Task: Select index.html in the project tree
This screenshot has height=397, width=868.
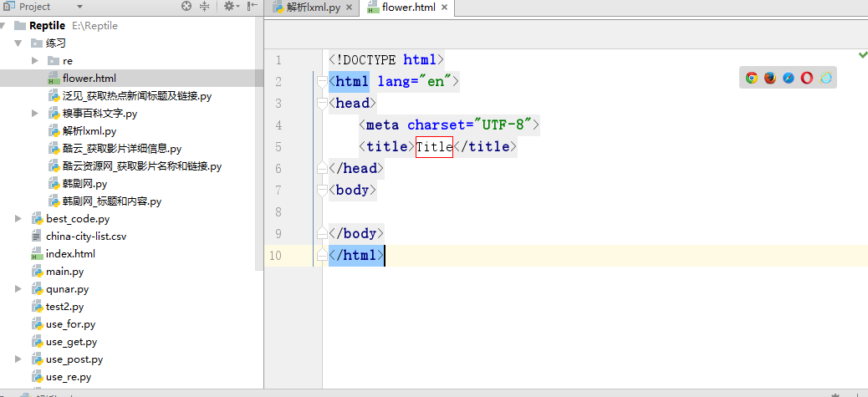Action: point(70,254)
